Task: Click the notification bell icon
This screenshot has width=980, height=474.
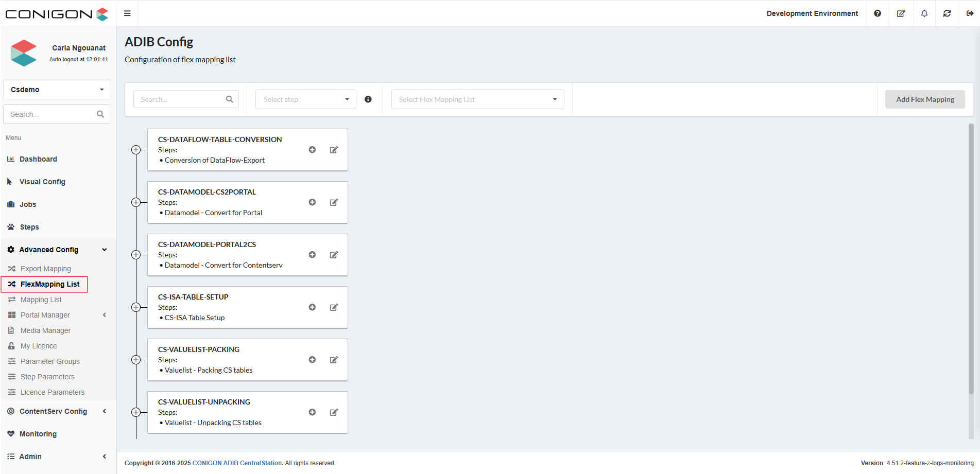Action: coord(924,13)
